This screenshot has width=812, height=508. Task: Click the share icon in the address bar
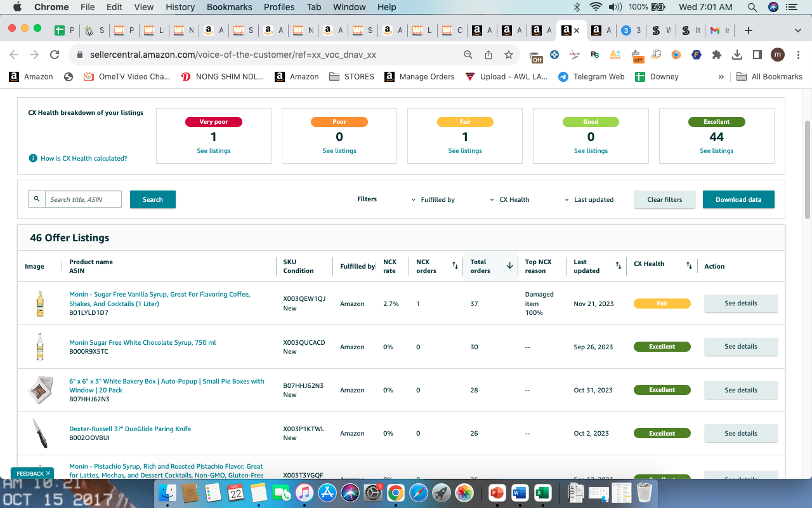pos(488,55)
